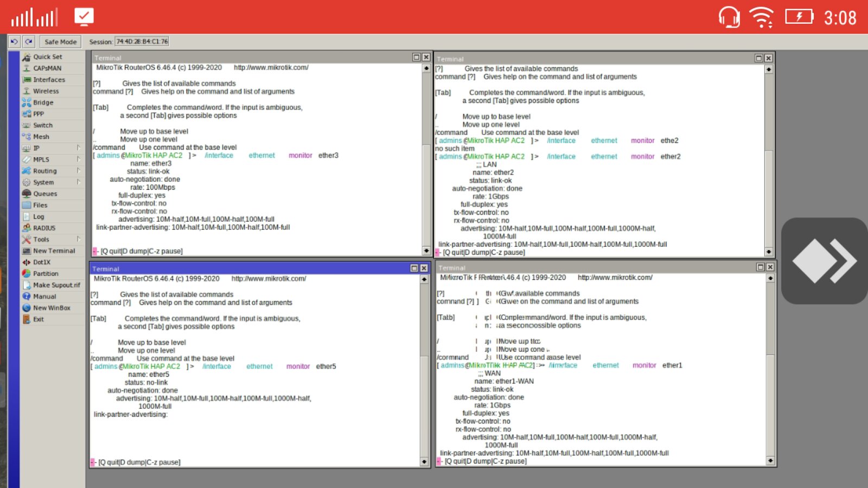Open the Wireless menu icon

pos(26,91)
